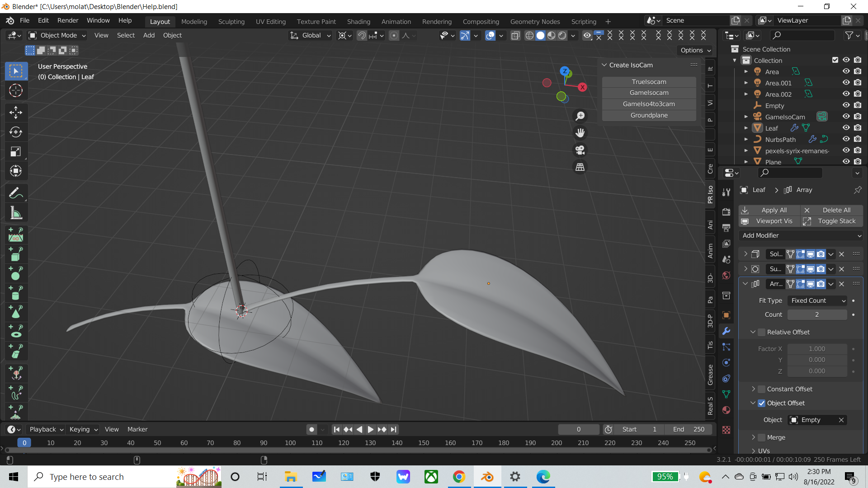Select the Measure tool
This screenshot has width=868, height=488.
pos(16,213)
